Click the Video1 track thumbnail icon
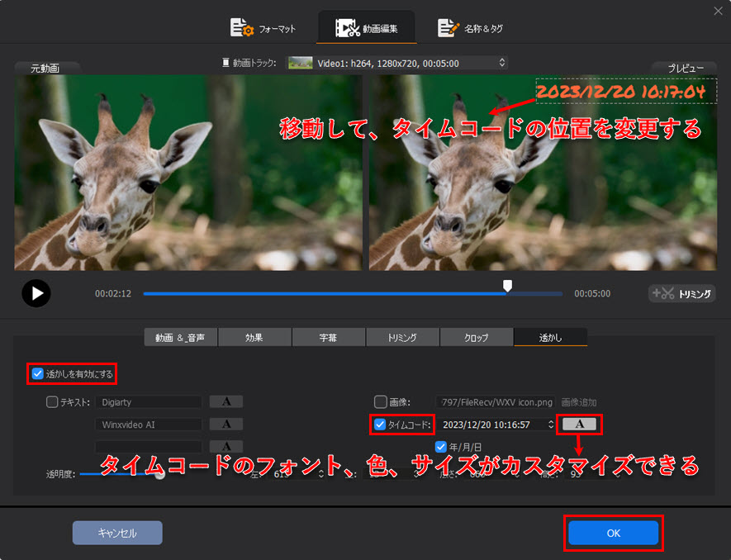731x560 pixels. [x=300, y=63]
